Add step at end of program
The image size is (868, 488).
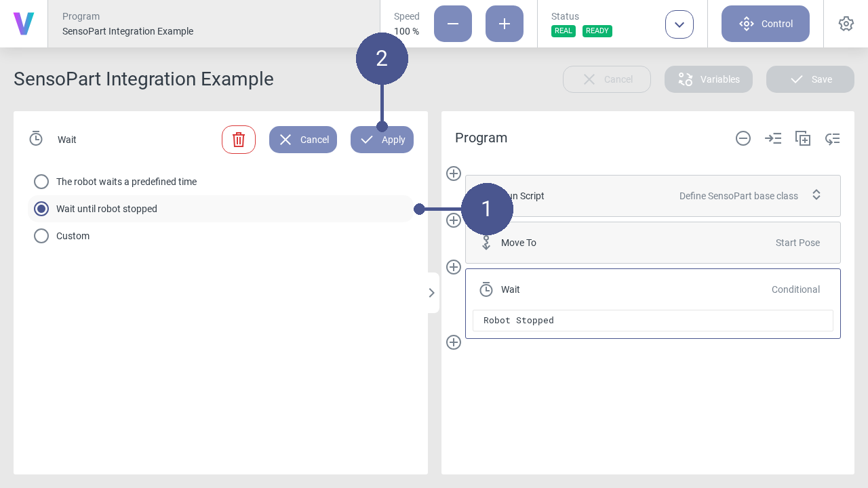pos(454,342)
